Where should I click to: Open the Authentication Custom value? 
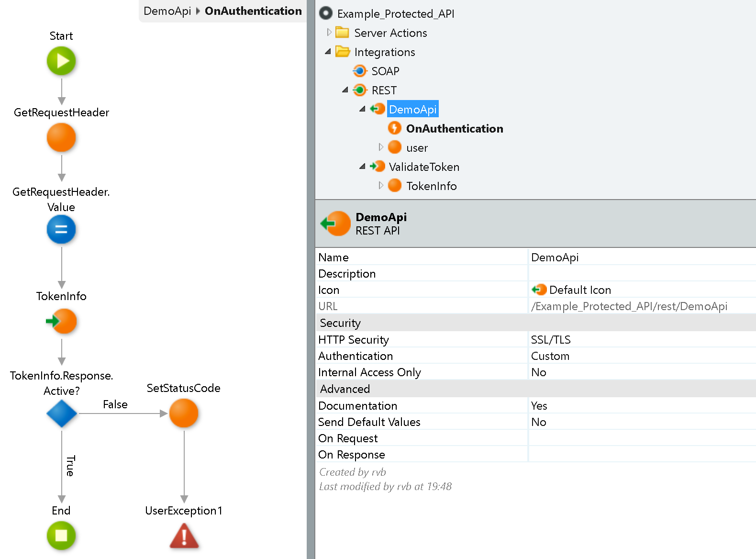coord(642,356)
